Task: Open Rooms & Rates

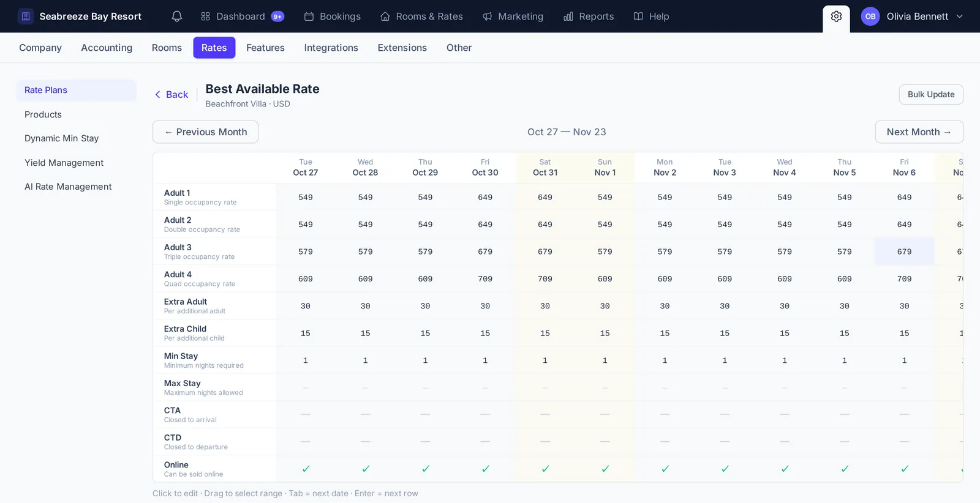Action: tap(421, 17)
